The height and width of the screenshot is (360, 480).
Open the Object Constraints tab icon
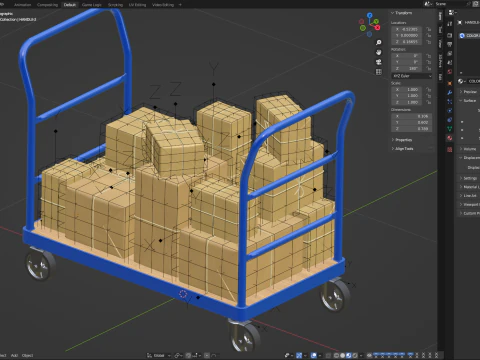coord(450,119)
